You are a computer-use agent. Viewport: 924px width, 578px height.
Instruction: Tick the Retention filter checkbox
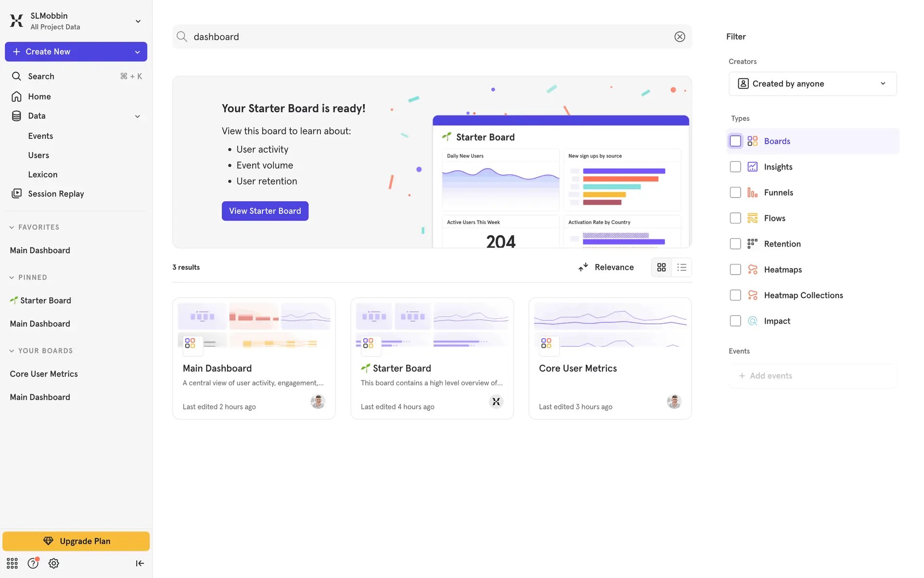click(735, 244)
